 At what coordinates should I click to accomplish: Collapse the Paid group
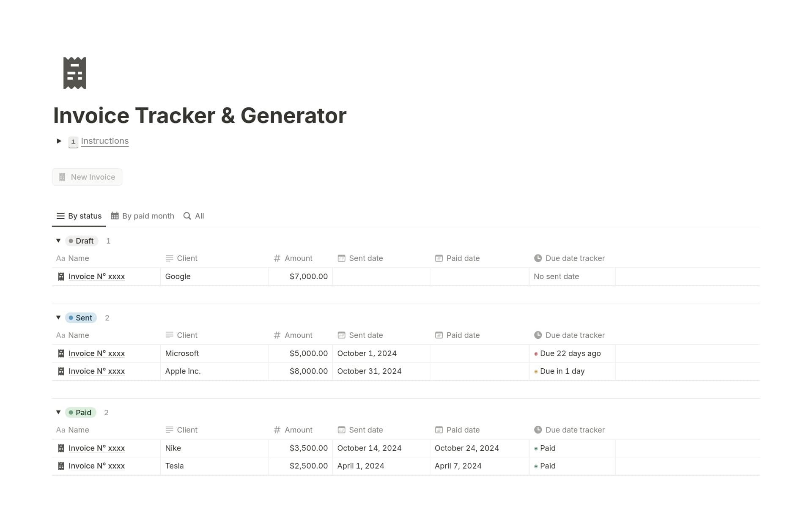[58, 413]
